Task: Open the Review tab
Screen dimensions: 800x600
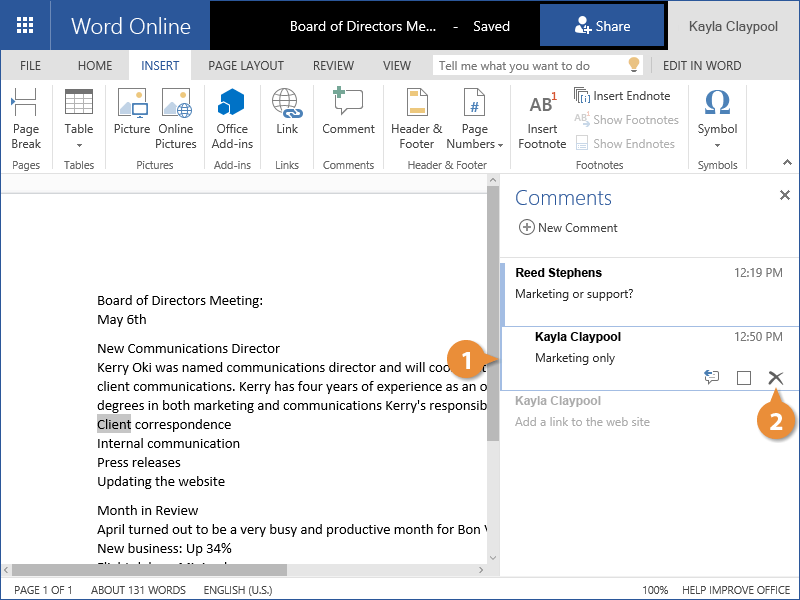Action: tap(333, 66)
